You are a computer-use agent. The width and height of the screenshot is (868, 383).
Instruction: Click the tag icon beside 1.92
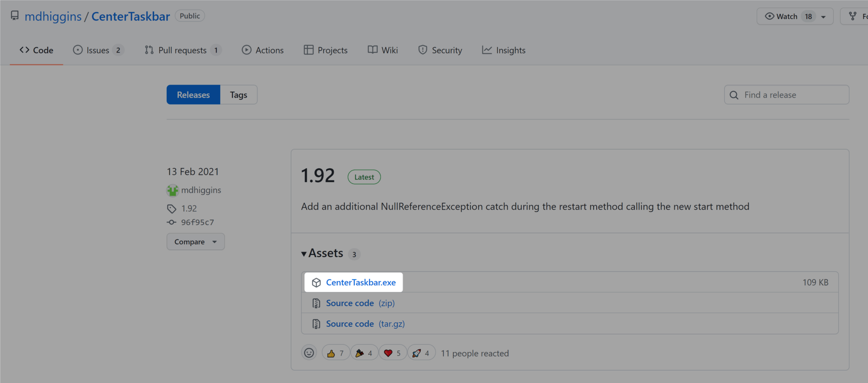click(x=172, y=209)
